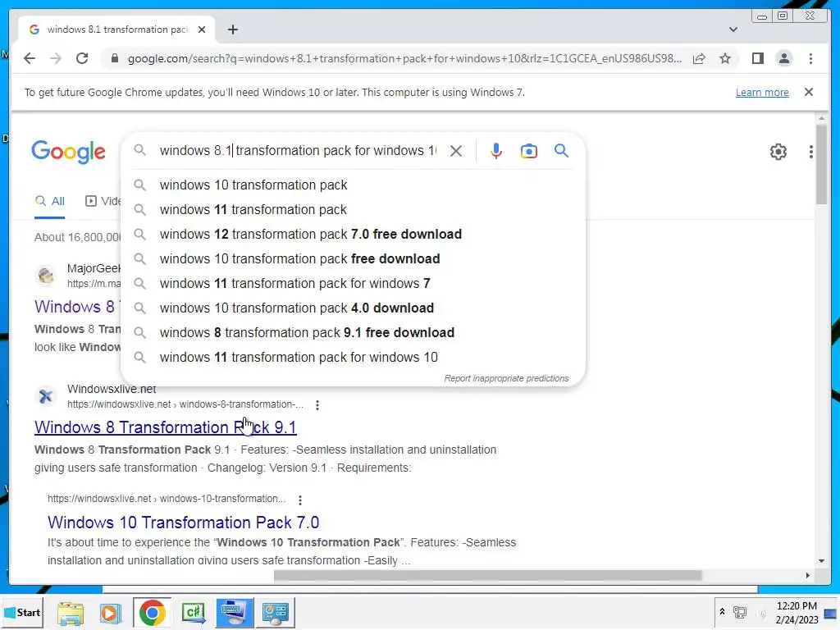Image resolution: width=840 pixels, height=630 pixels.
Task: Click Chrome icon in taskbar
Action: pos(152,612)
